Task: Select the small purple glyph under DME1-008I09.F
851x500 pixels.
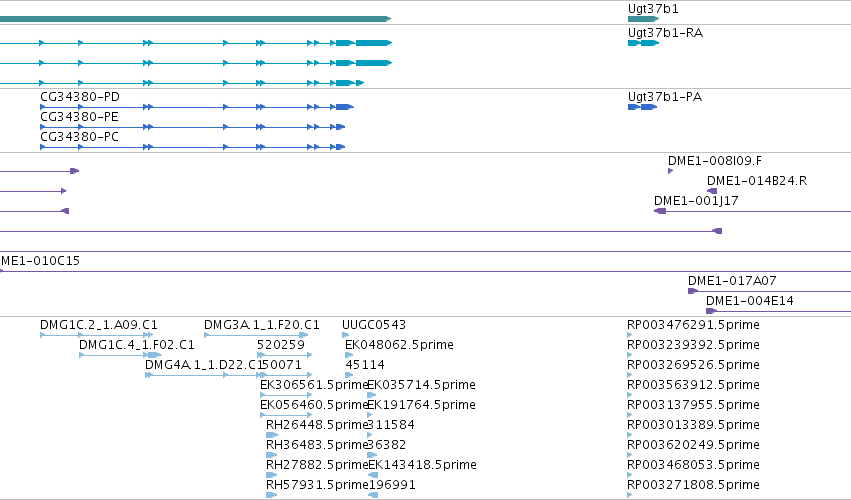Action: 670,171
